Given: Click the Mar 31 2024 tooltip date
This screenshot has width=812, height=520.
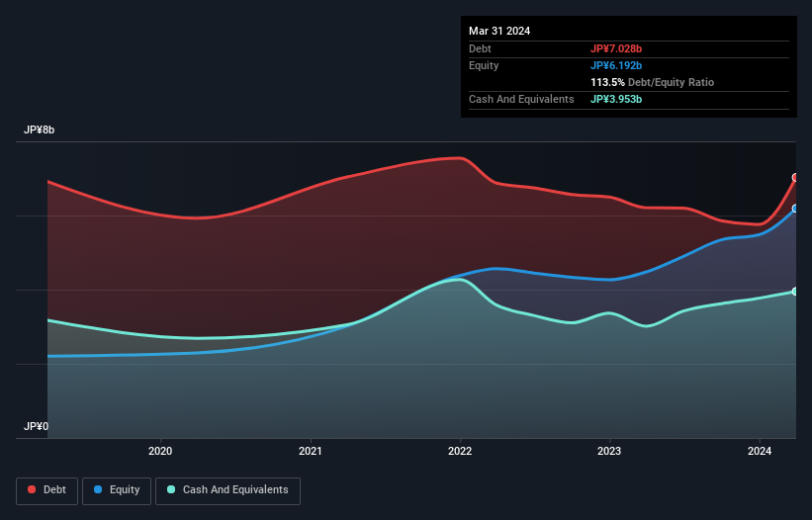Looking at the screenshot, I should coord(499,31).
